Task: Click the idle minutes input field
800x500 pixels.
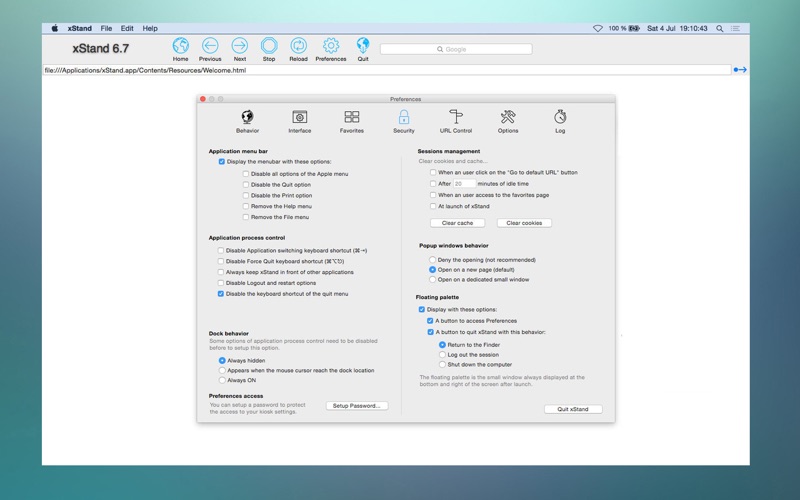Action: point(464,184)
